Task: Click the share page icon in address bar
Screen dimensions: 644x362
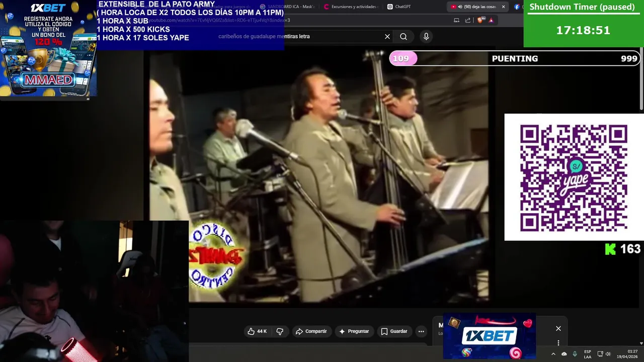Action: click(x=468, y=20)
